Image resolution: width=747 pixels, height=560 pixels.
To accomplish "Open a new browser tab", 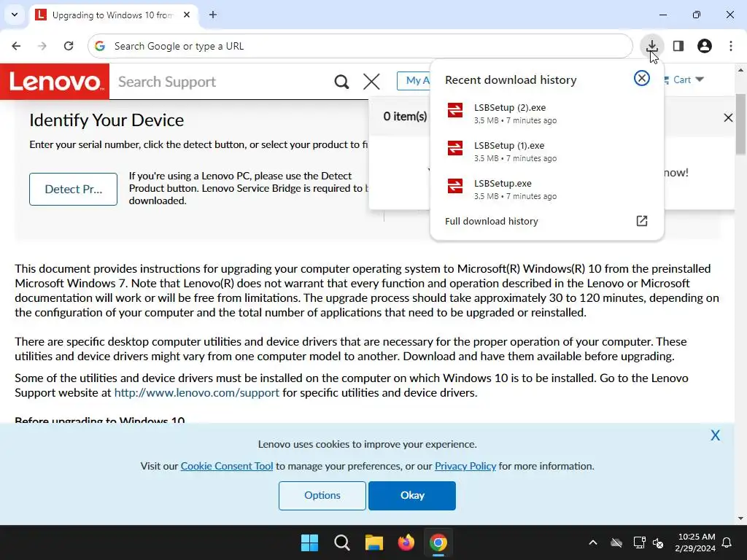I will pos(213,15).
